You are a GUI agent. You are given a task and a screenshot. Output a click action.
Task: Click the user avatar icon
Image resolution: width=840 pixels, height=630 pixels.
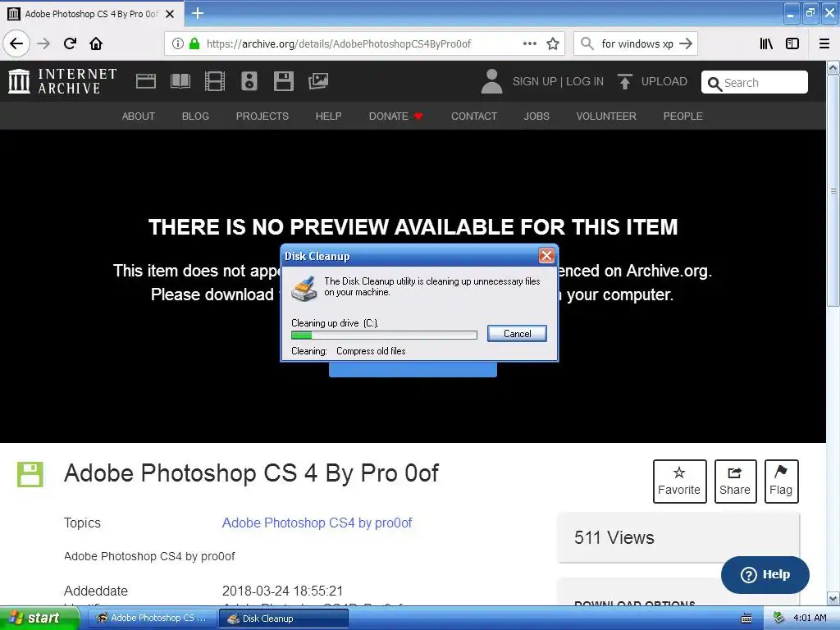point(491,81)
